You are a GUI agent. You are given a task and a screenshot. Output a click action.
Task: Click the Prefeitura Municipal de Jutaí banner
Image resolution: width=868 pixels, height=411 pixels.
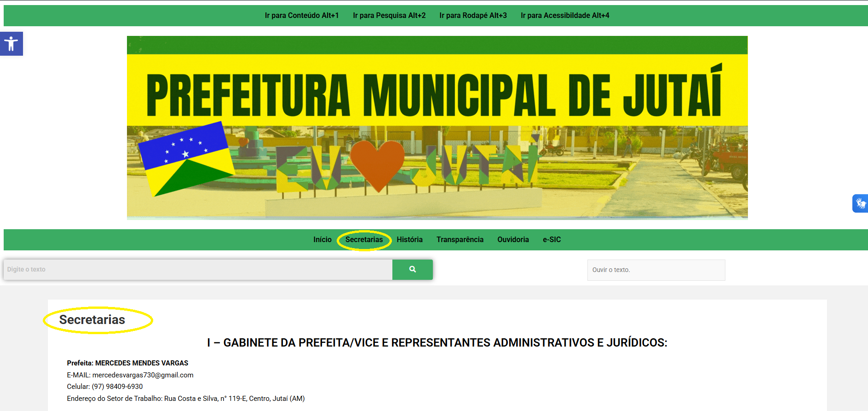pos(437,127)
